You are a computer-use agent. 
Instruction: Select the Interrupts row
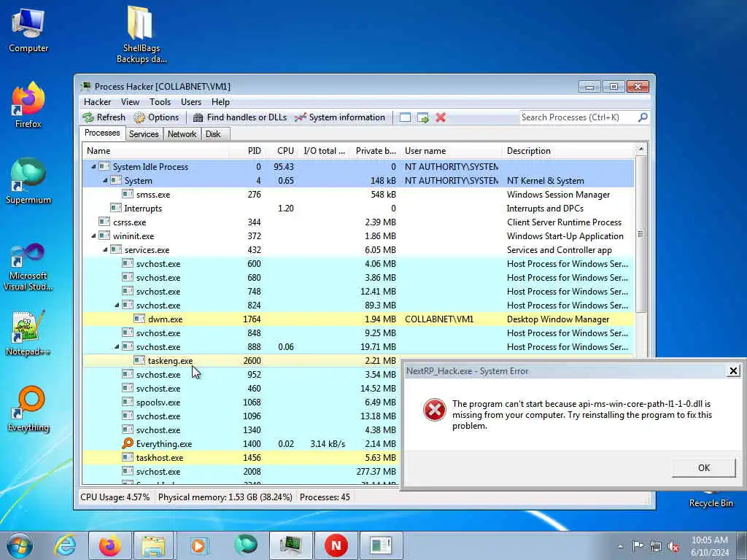click(x=358, y=208)
